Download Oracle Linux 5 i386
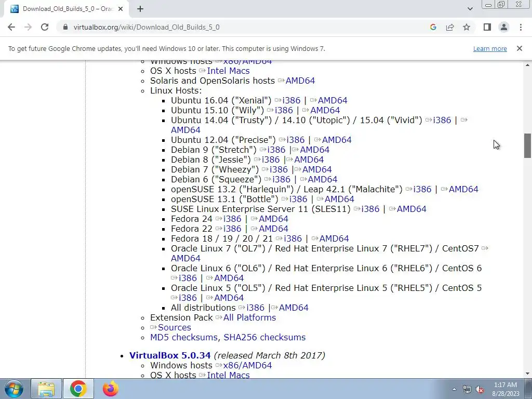The width and height of the screenshot is (532, 399). pos(188,298)
